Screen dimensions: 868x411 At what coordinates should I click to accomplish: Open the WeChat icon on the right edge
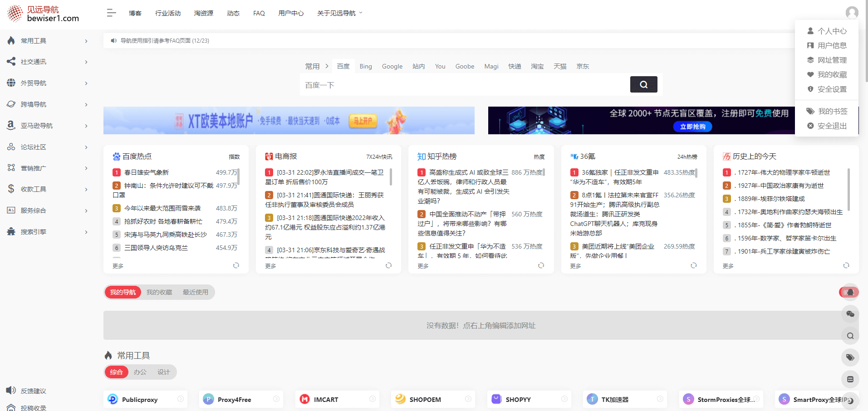(x=849, y=314)
